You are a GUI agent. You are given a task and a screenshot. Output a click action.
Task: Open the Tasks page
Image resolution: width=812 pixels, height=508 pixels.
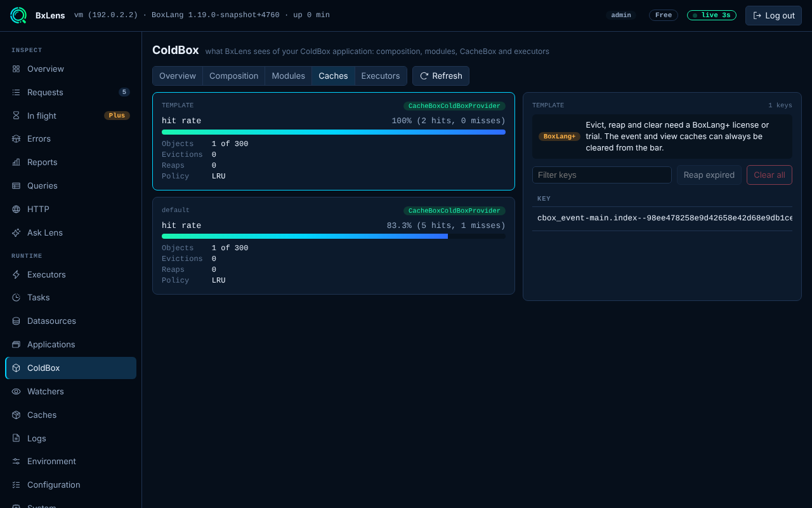click(x=70, y=297)
